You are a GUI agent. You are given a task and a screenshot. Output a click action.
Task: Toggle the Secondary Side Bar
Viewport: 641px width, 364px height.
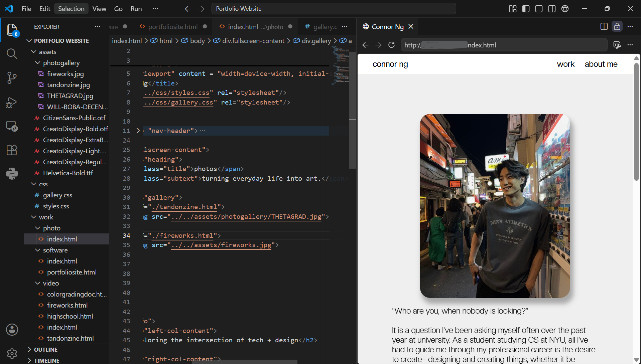tap(552, 9)
